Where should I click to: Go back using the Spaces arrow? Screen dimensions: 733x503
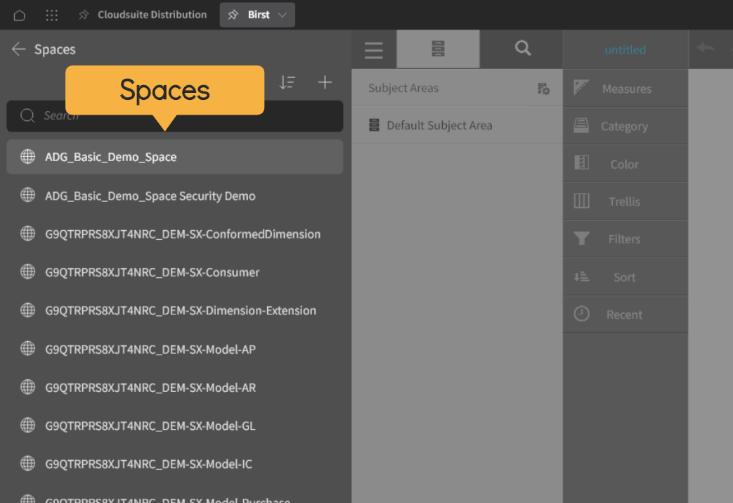pyautogui.click(x=19, y=49)
